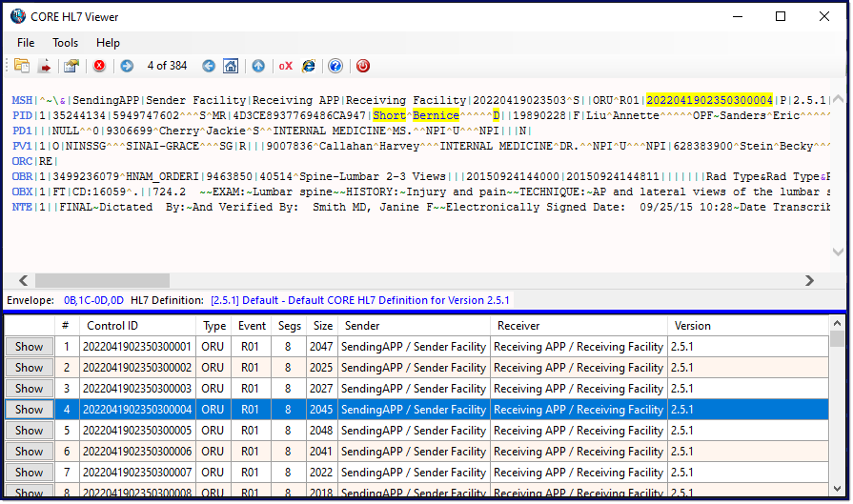Go to previous message with left arrow

pyautogui.click(x=209, y=67)
